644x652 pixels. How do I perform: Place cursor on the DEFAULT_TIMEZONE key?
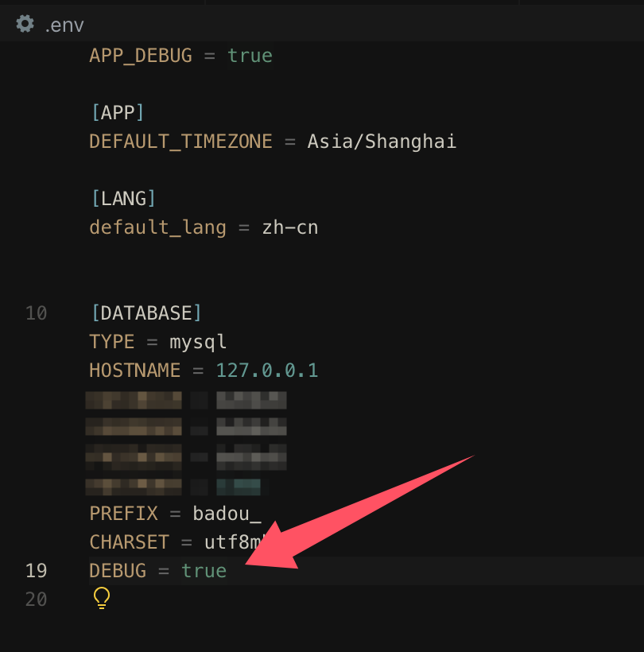[x=180, y=142]
